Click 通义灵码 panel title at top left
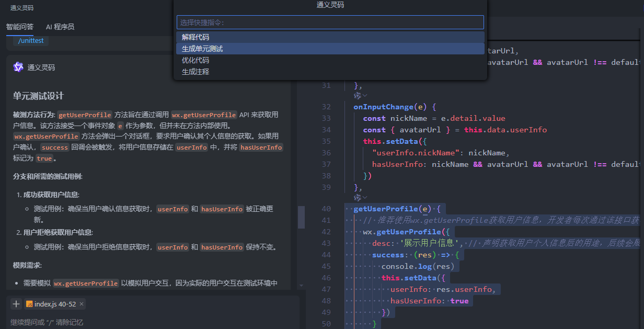The height and width of the screenshot is (329, 644). pos(22,8)
